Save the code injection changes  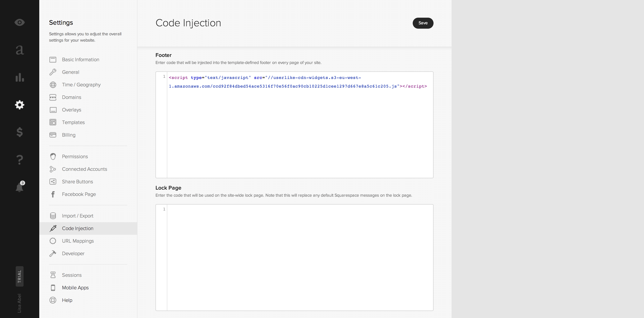tap(423, 23)
